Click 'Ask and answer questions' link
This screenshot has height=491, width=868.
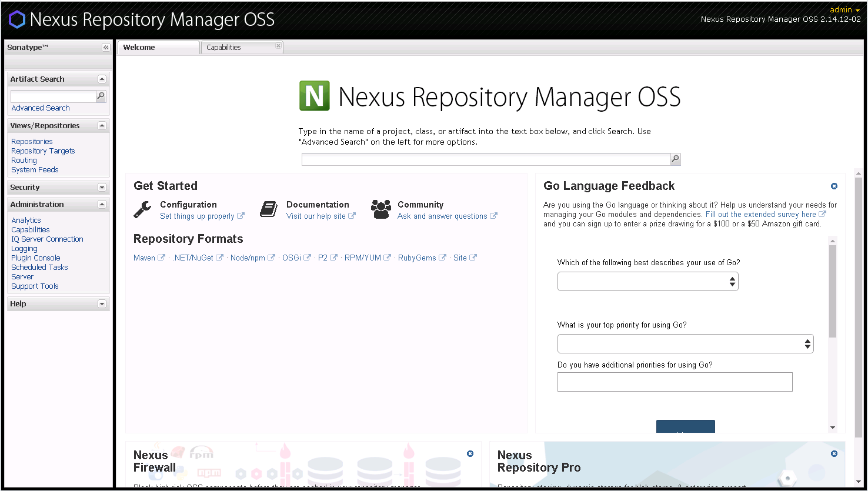tap(442, 216)
